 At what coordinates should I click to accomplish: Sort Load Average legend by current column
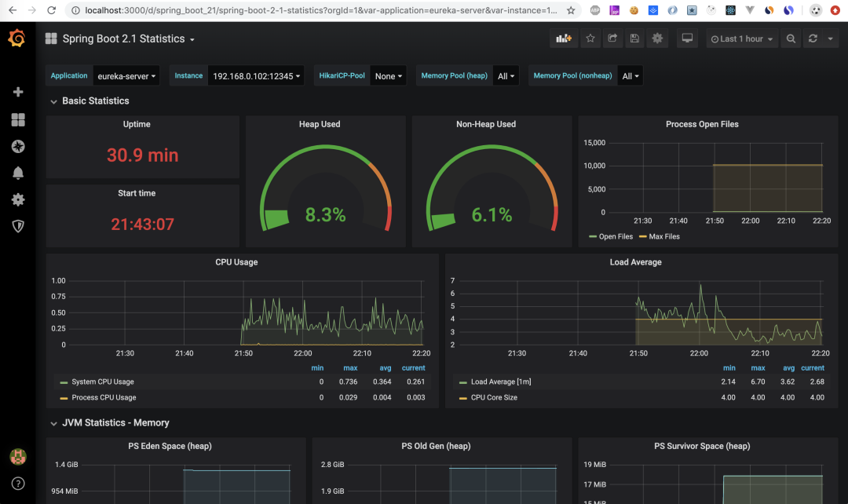tap(813, 367)
